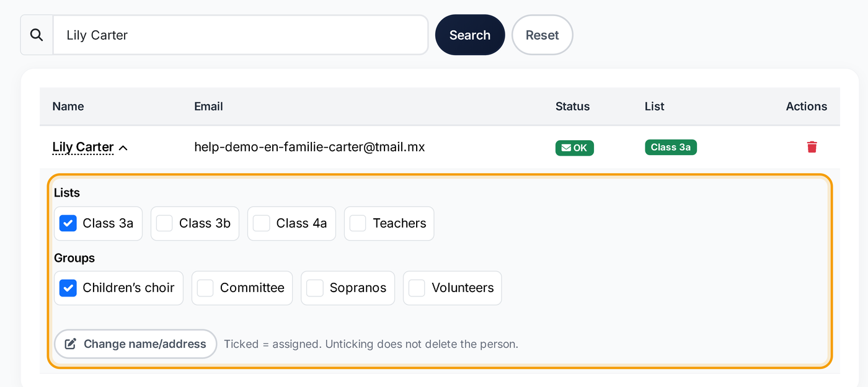Click the Reset button
The height and width of the screenshot is (387, 868).
[x=542, y=35]
